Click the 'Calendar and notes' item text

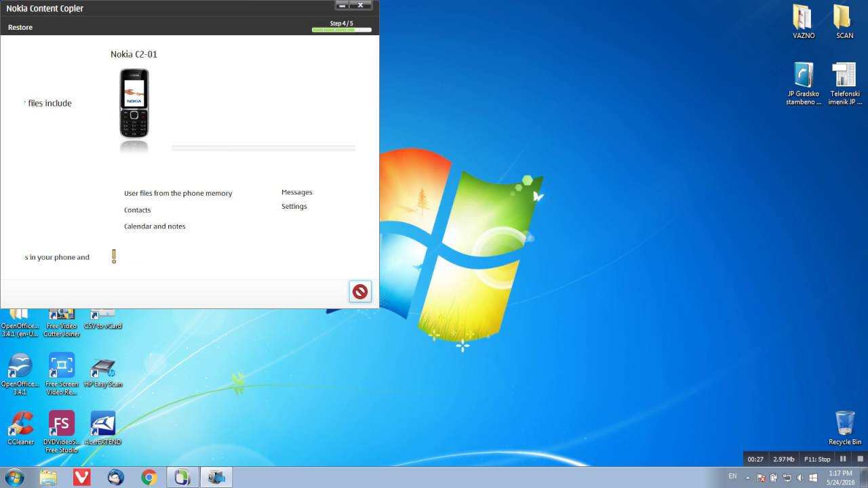click(155, 226)
